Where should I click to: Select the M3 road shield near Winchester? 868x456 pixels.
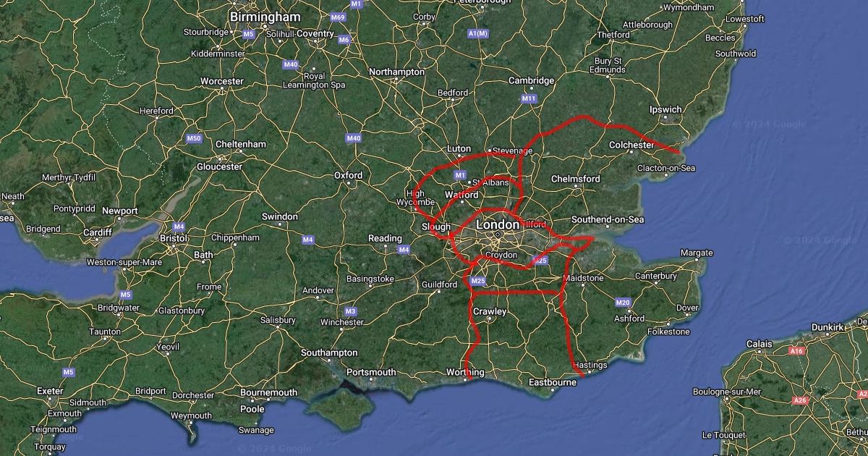pos(351,311)
